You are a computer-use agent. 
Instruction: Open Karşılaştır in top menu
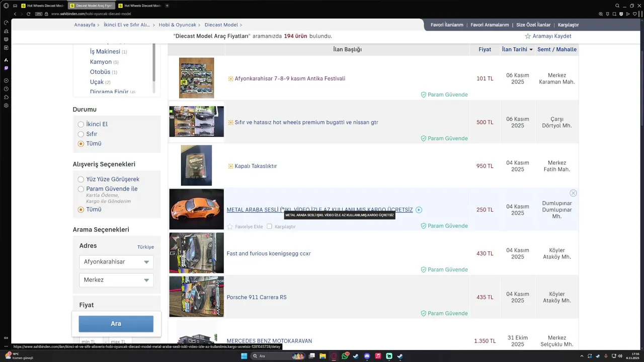point(568,25)
